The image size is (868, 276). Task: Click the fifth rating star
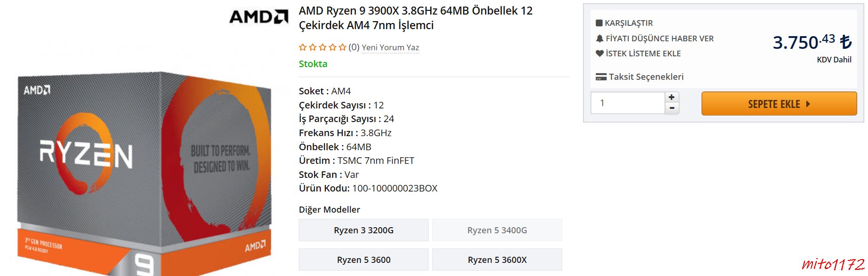[x=342, y=47]
